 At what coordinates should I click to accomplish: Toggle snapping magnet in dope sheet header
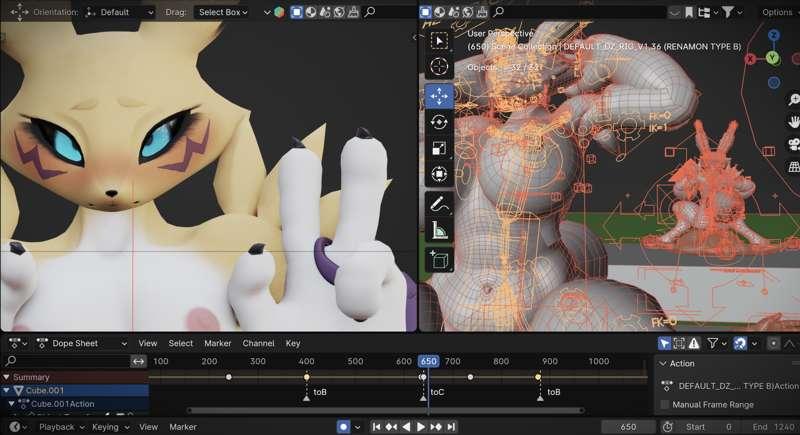coord(740,344)
